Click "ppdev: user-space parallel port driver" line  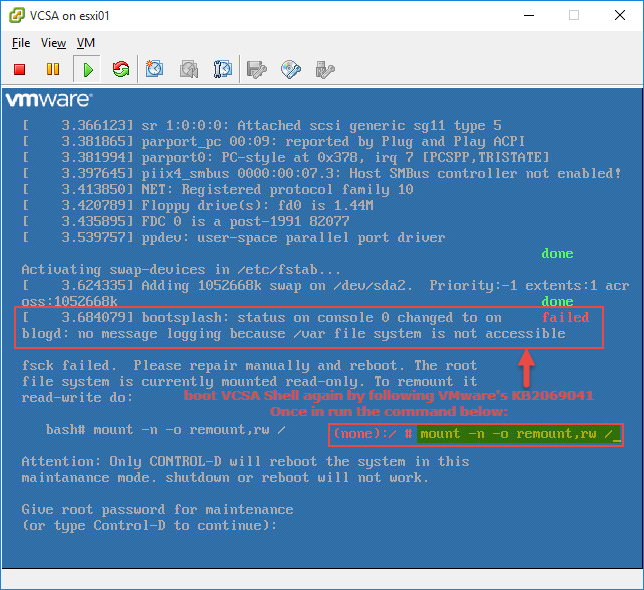tap(234, 237)
